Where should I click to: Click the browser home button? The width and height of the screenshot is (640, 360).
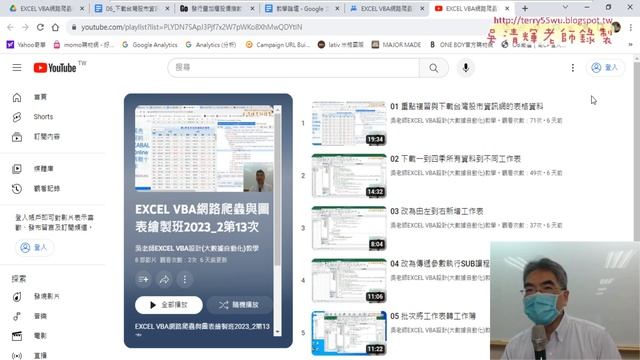pos(55,27)
